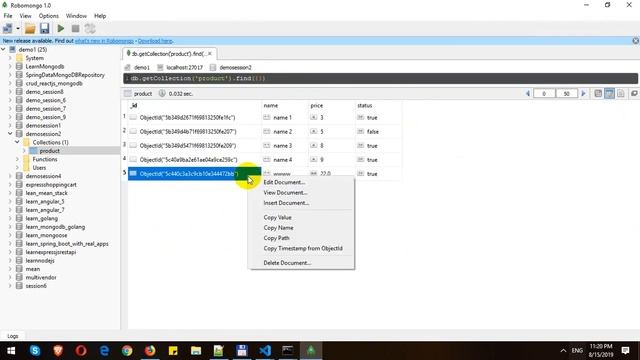Close the db.getCollection('product') query tab
640x360 pixels.
point(210,53)
